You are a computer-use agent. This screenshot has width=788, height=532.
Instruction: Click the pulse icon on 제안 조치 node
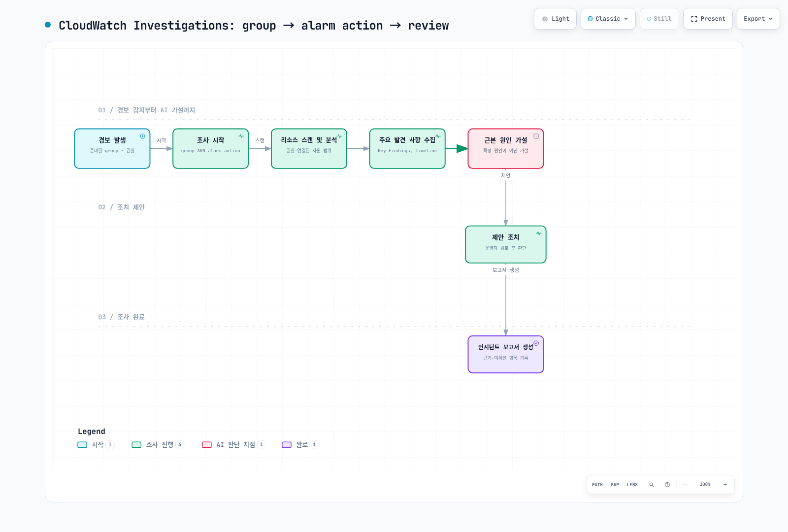539,233
